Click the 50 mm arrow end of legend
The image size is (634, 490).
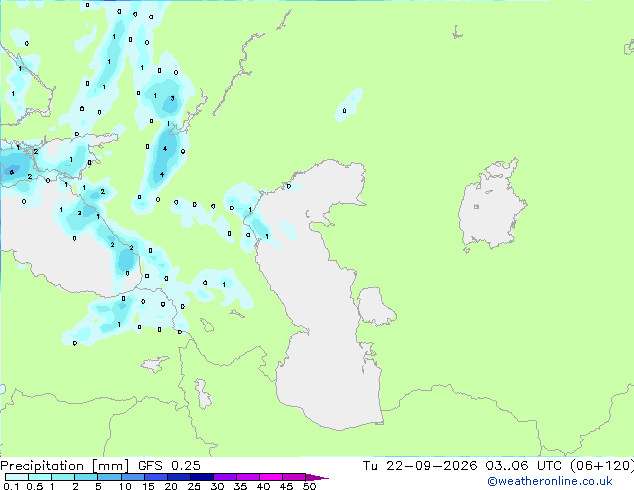pyautogui.click(x=317, y=477)
